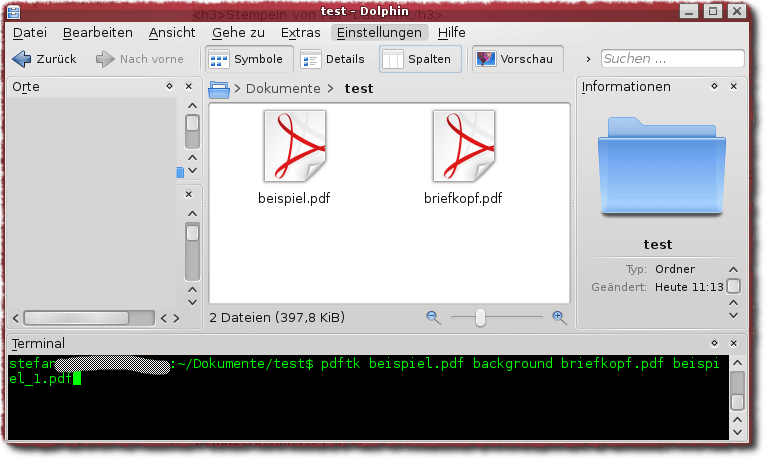
Task: Switch to Details view mode
Action: point(333,59)
